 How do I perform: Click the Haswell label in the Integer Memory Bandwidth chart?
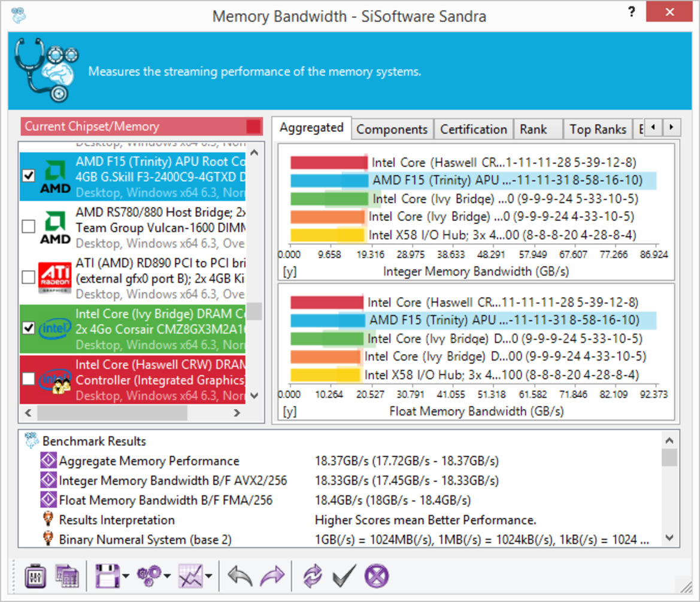pyautogui.click(x=504, y=162)
